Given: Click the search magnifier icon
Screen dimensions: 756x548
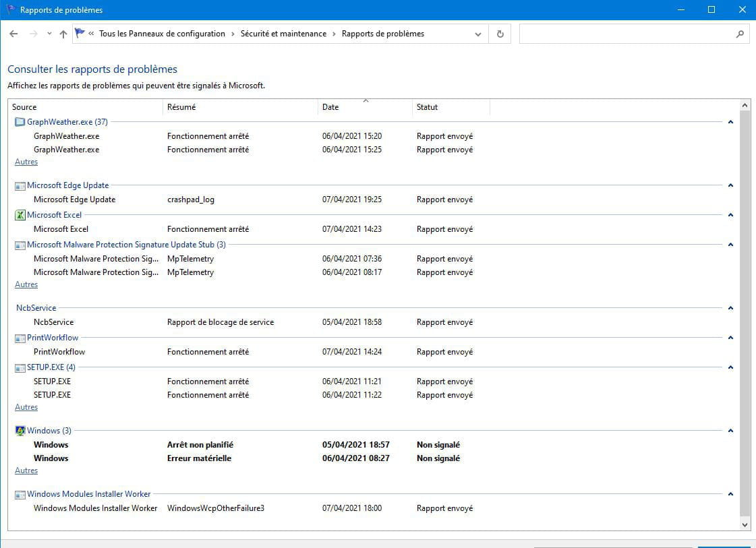Looking at the screenshot, I should pyautogui.click(x=740, y=34).
